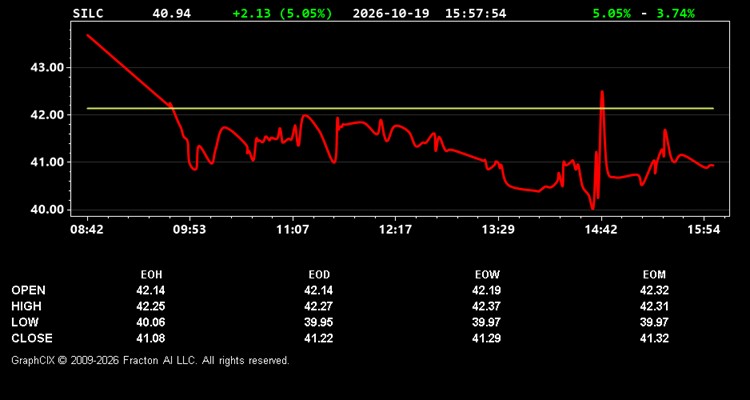This screenshot has height=400, width=750.
Task: Click the 12:17 time axis label
Action: click(395, 230)
